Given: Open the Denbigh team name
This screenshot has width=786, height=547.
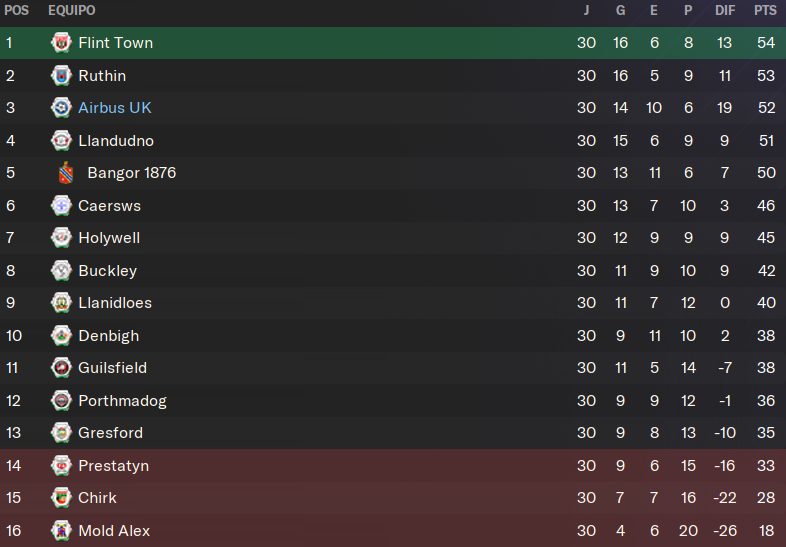Looking at the screenshot, I should coord(109,335).
